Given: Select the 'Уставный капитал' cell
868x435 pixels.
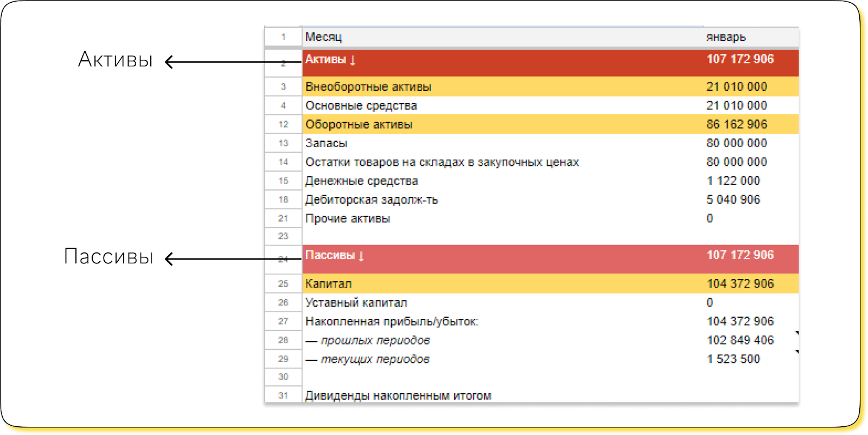Looking at the screenshot, I should [x=356, y=303].
